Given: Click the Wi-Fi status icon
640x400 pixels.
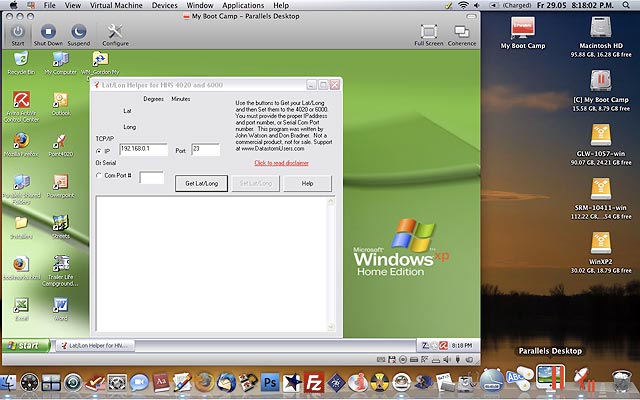Looking at the screenshot, I should (x=463, y=5).
